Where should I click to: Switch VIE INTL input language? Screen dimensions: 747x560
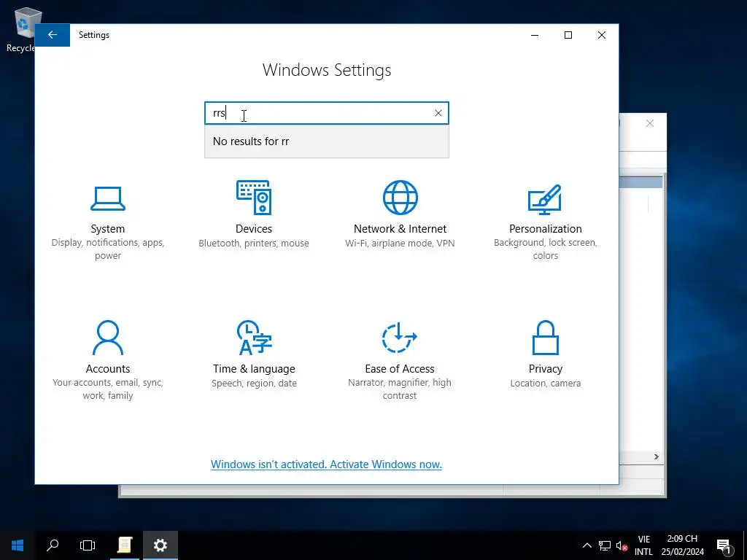pyautogui.click(x=643, y=545)
